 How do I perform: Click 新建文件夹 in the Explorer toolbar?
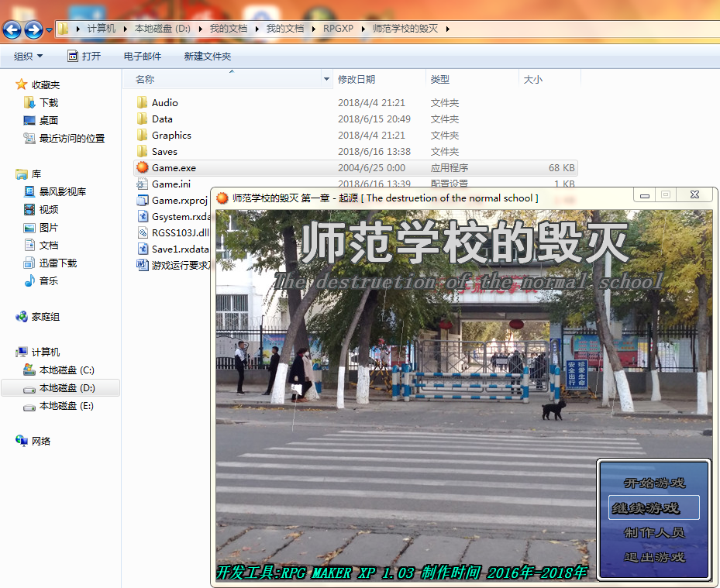click(208, 56)
